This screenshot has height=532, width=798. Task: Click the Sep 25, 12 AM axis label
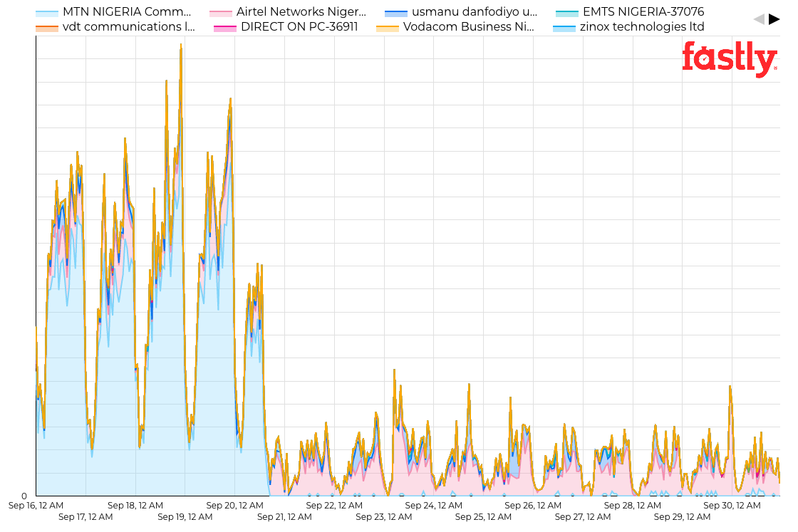[x=484, y=517]
